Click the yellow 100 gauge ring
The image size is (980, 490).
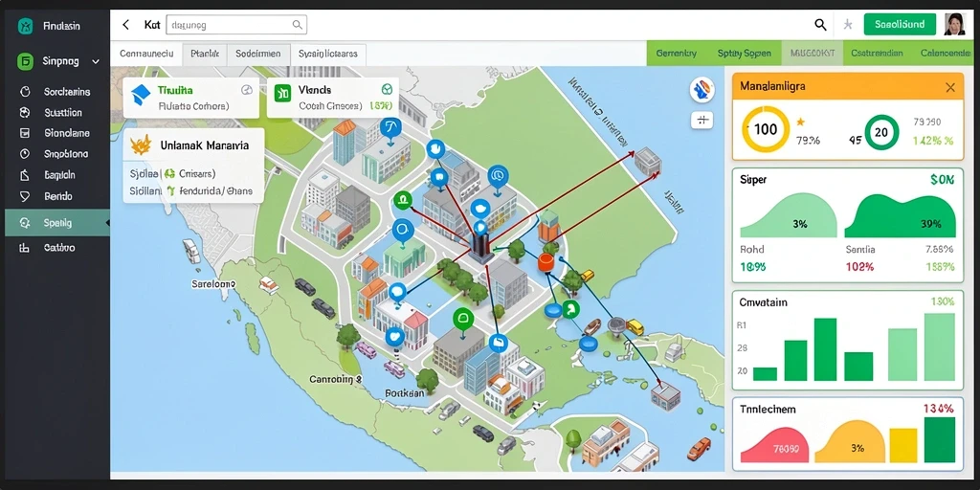coord(766,129)
